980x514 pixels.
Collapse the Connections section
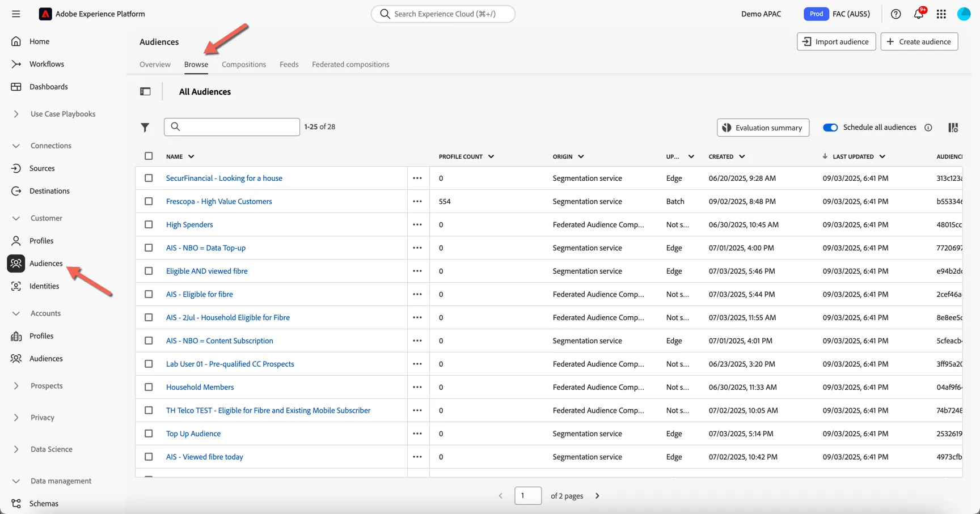[x=16, y=146]
